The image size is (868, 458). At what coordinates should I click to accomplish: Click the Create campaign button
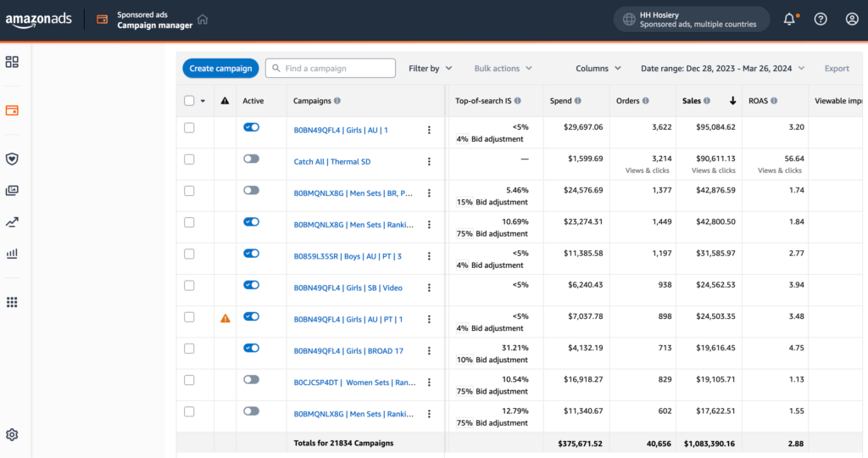pyautogui.click(x=220, y=69)
